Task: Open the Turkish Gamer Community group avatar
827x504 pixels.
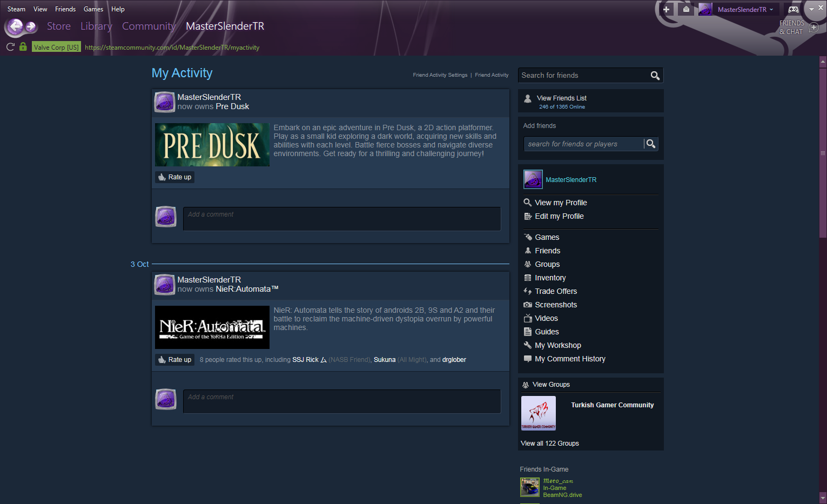Action: [539, 413]
